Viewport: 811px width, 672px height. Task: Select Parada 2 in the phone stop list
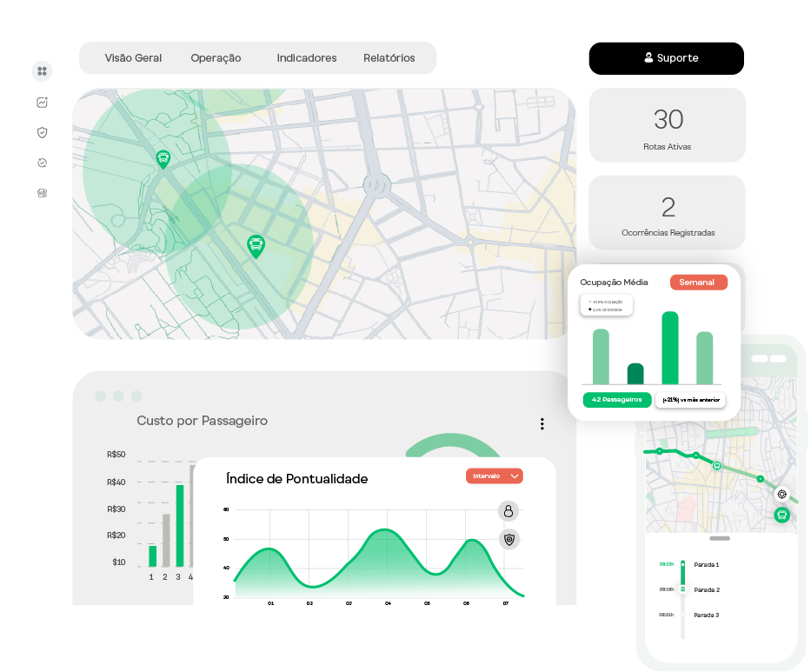[x=707, y=589]
